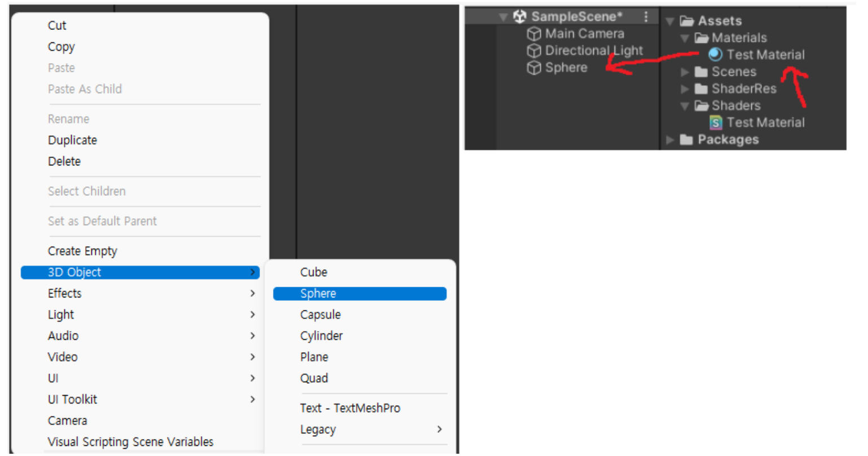
Task: Select the Shaders folder label
Action: point(736,106)
